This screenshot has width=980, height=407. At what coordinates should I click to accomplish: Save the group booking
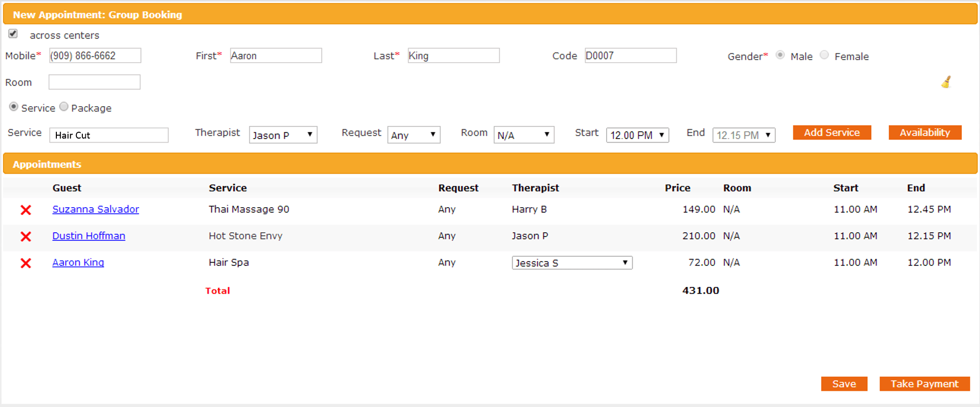(844, 384)
